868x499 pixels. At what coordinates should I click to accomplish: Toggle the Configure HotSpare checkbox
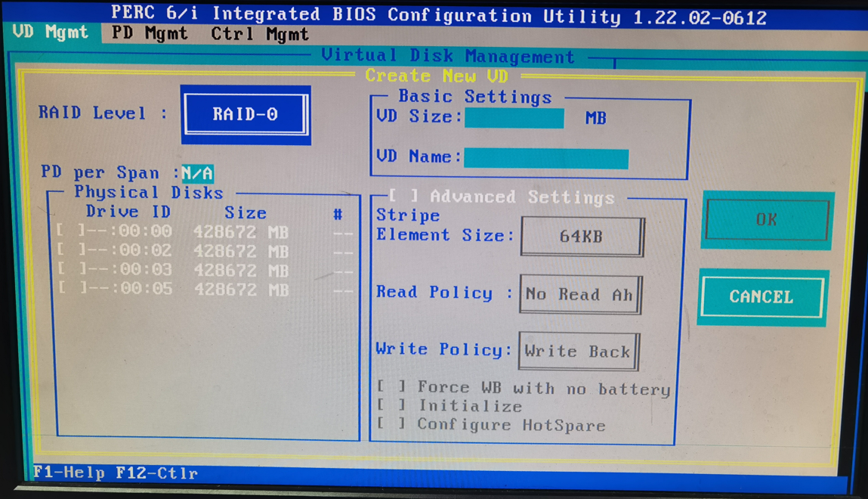(x=391, y=423)
